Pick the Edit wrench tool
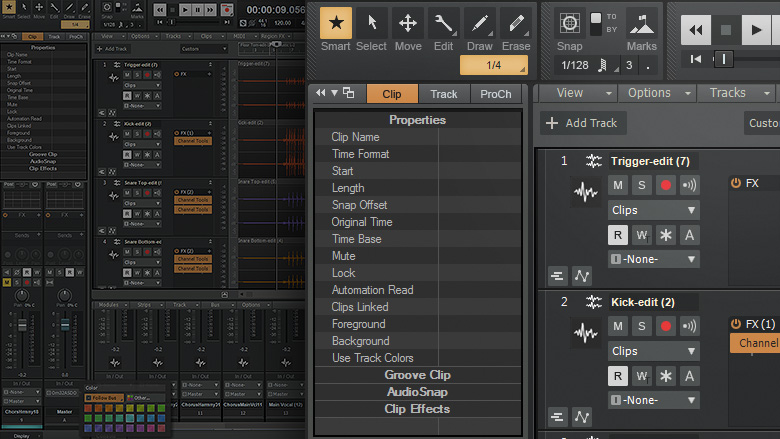 (x=443, y=23)
